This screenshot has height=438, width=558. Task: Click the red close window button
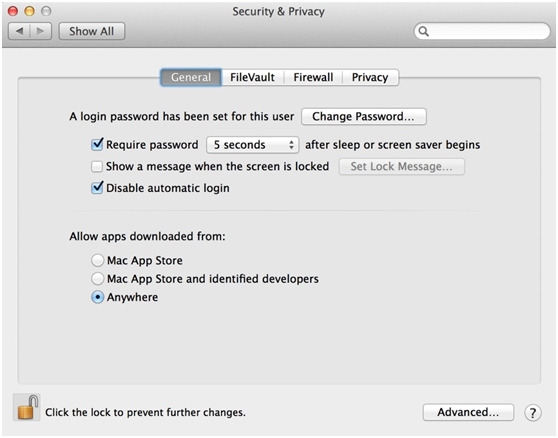[x=13, y=11]
